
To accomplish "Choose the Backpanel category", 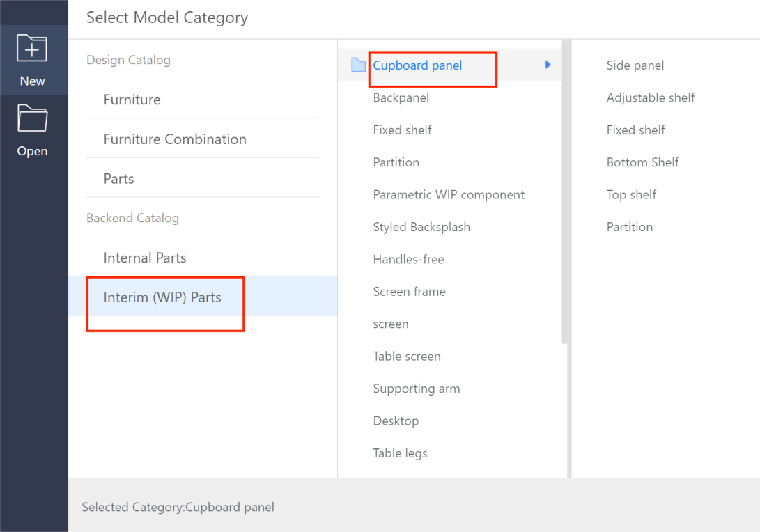I will click(x=401, y=97).
